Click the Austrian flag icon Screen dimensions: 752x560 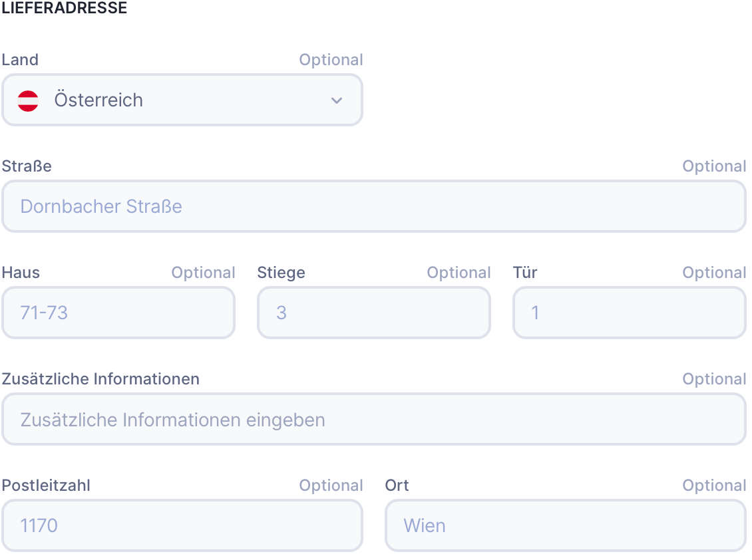tap(28, 100)
